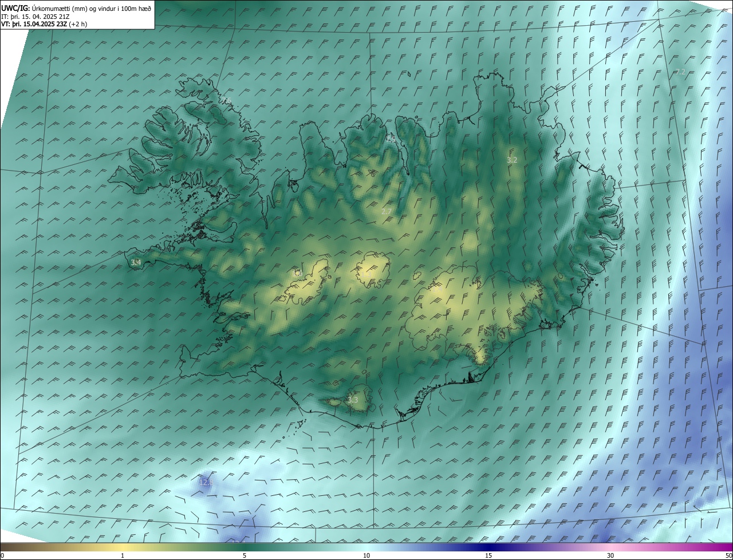Click the 1 tick on color scale
733x560 pixels.
[x=123, y=555]
